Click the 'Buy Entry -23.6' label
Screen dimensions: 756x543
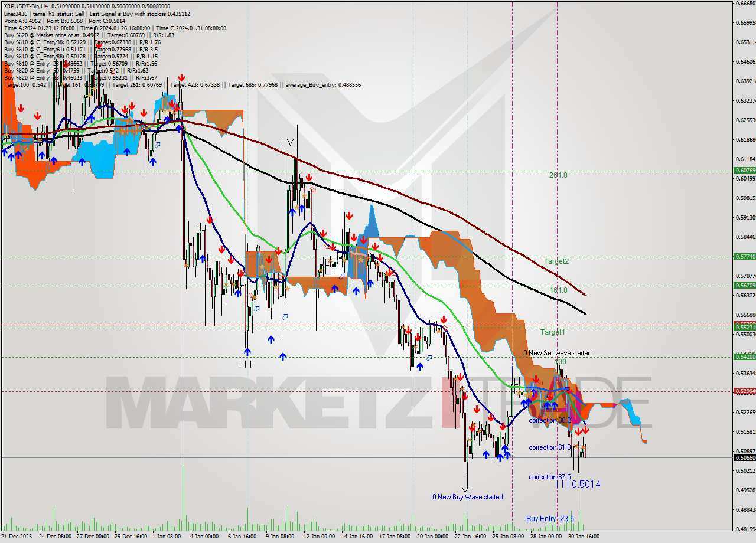click(x=550, y=519)
